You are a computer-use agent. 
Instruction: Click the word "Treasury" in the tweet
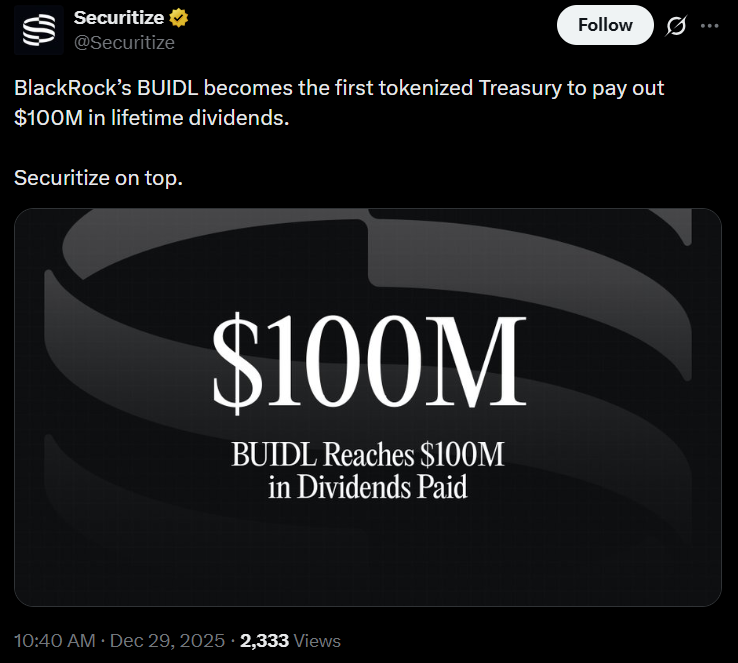520,88
